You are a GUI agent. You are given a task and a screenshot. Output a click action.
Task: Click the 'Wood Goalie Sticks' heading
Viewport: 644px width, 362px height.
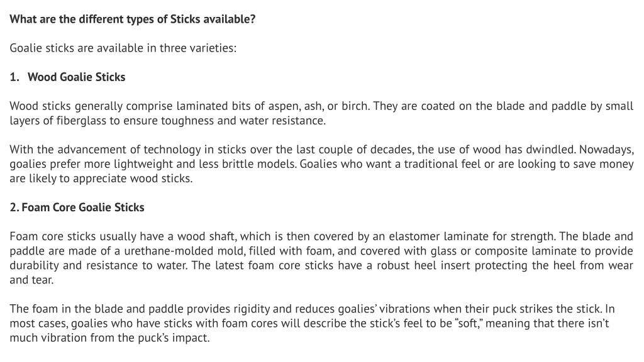point(76,77)
